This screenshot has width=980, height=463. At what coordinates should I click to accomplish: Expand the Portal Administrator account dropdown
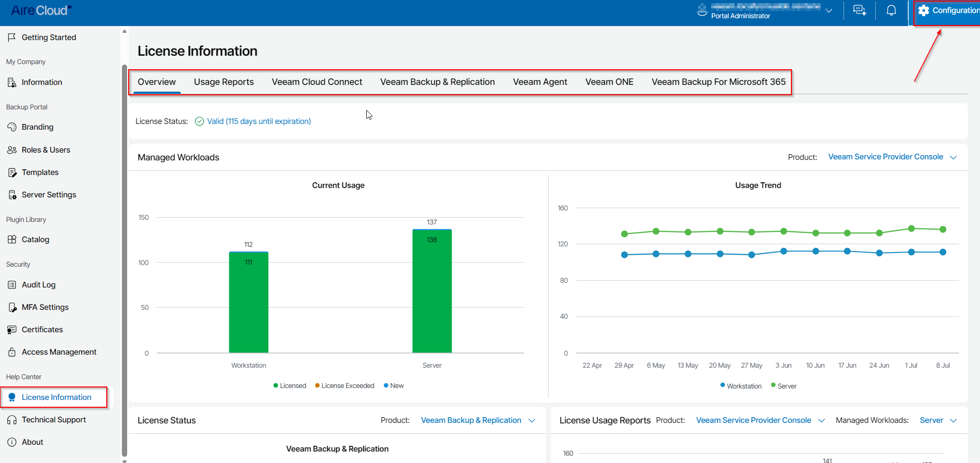pos(829,10)
